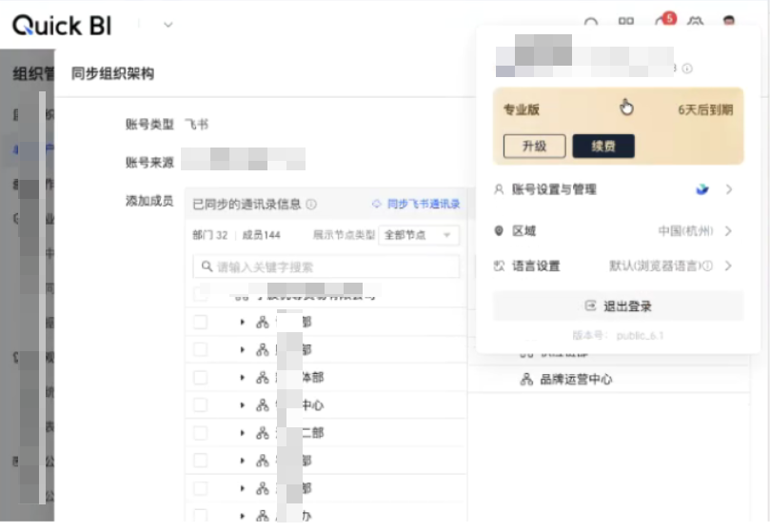
Task: Check the checkbox for row ending 体部
Action: coord(201,377)
